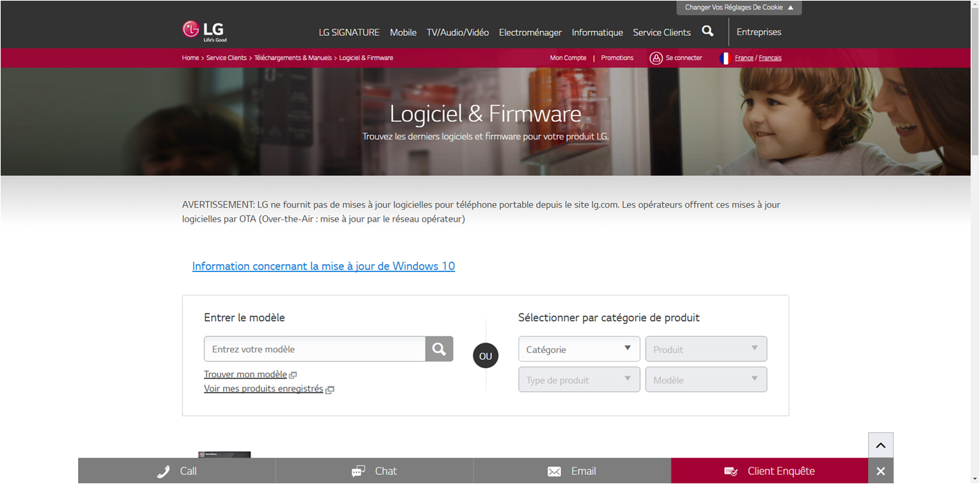The width and height of the screenshot is (980, 484).
Task: Collapse the cookie settings arrow
Action: pyautogui.click(x=791, y=8)
